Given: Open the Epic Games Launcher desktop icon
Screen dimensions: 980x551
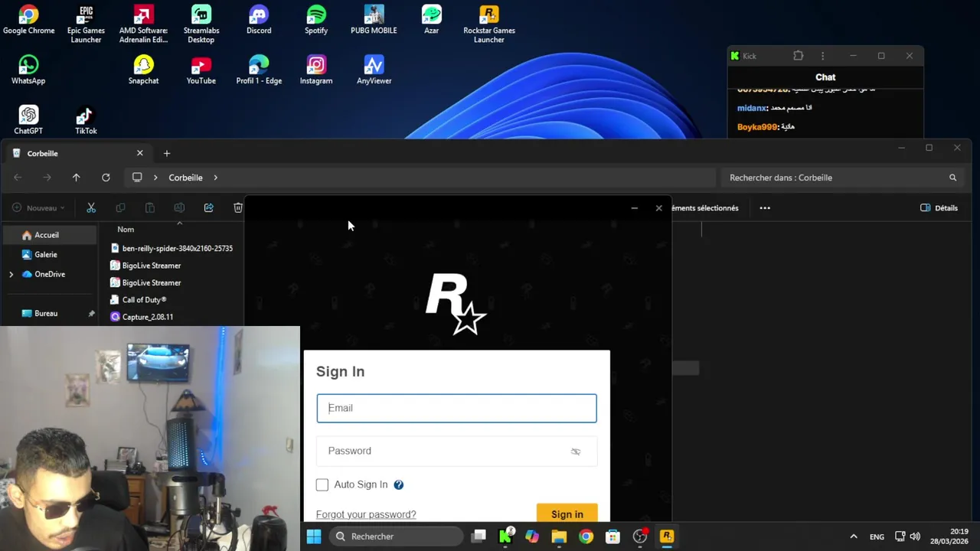Looking at the screenshot, I should pyautogui.click(x=86, y=24).
